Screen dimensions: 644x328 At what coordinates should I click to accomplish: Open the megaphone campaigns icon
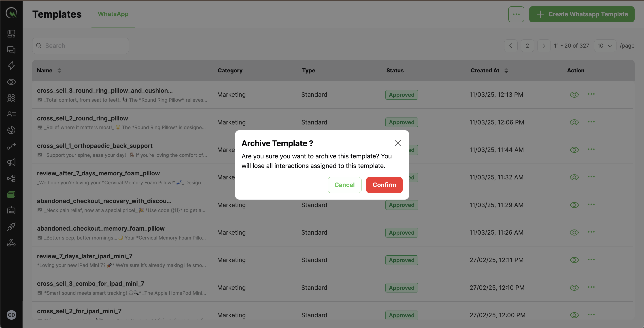coord(11,162)
